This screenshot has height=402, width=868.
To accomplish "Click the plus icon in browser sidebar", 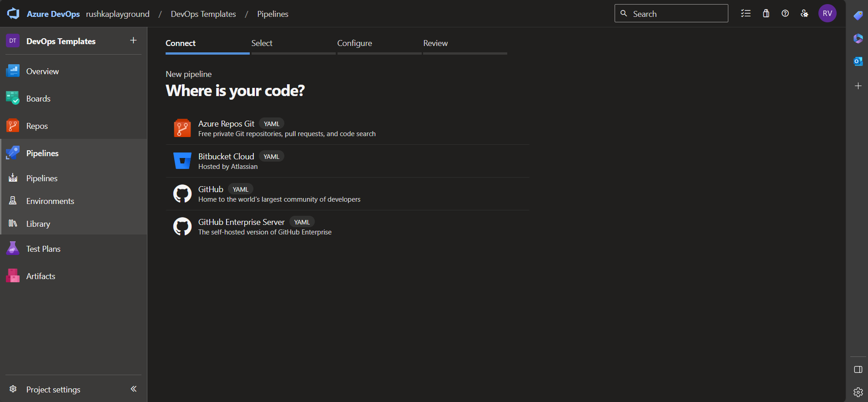I will [858, 86].
